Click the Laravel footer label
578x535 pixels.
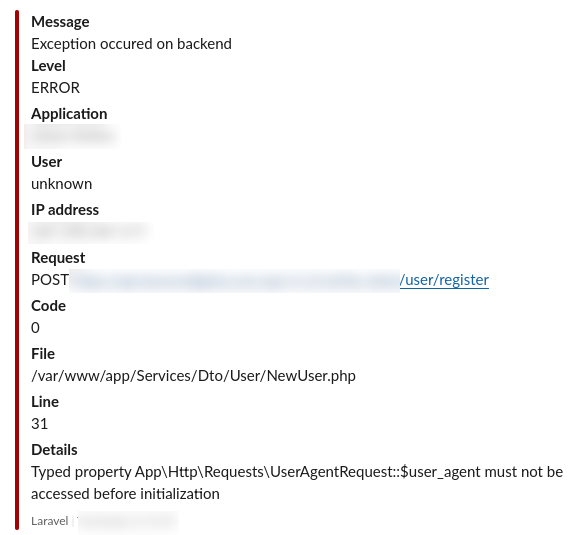[49, 521]
